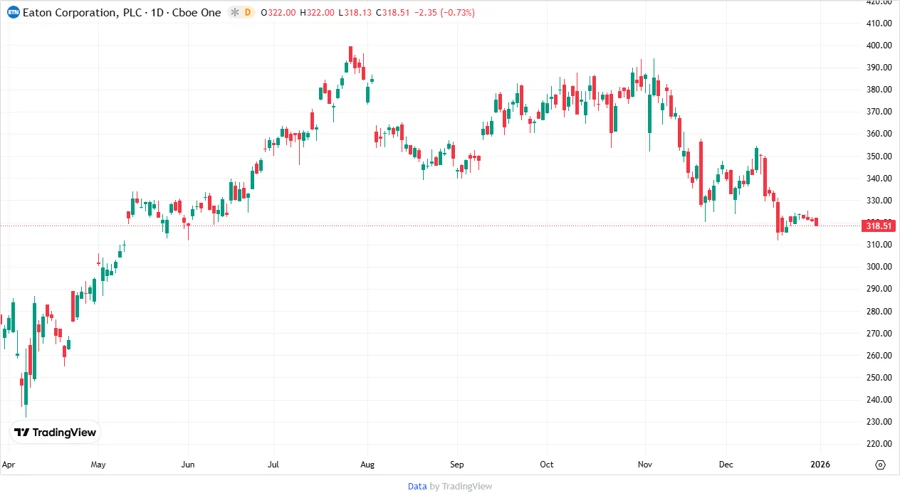Click the 410.00 price axis label
Image resolution: width=900 pixels, height=498 pixels.
click(879, 24)
